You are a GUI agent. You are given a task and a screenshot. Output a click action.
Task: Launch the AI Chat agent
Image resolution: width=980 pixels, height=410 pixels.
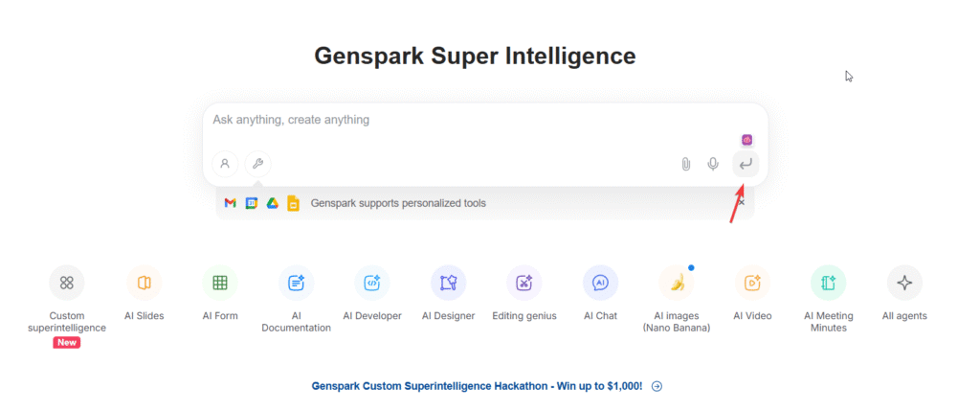(x=600, y=283)
